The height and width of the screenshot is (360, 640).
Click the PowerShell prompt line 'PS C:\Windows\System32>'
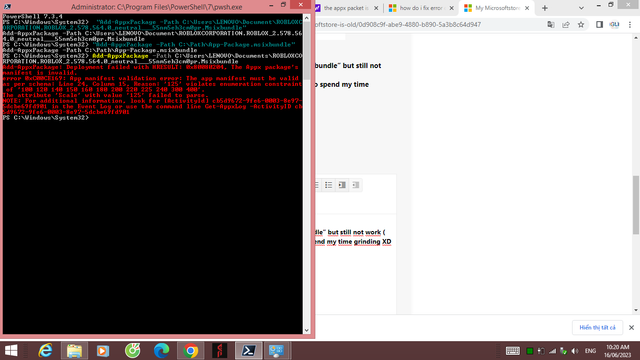coord(46,118)
